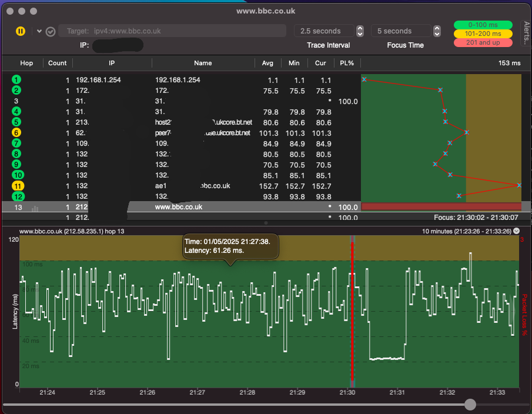Image resolution: width=532 pixels, height=414 pixels.
Task: Click the bar graph icon on hop 13 row
Action: (35, 208)
